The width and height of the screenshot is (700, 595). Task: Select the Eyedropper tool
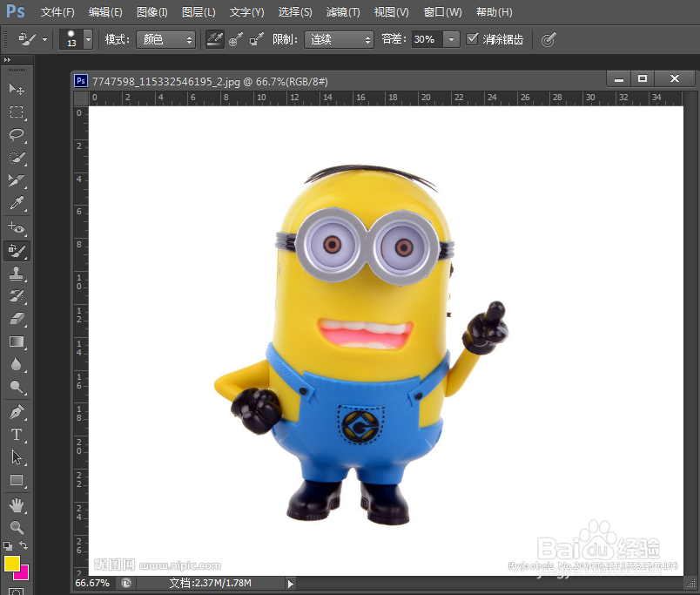17,203
